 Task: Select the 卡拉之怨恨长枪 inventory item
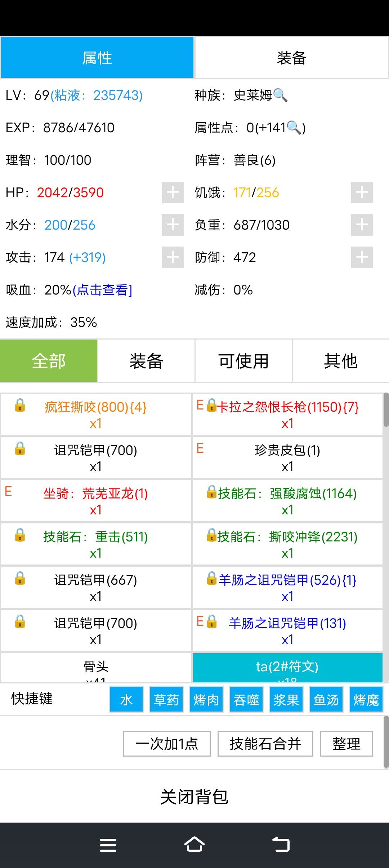click(x=287, y=414)
